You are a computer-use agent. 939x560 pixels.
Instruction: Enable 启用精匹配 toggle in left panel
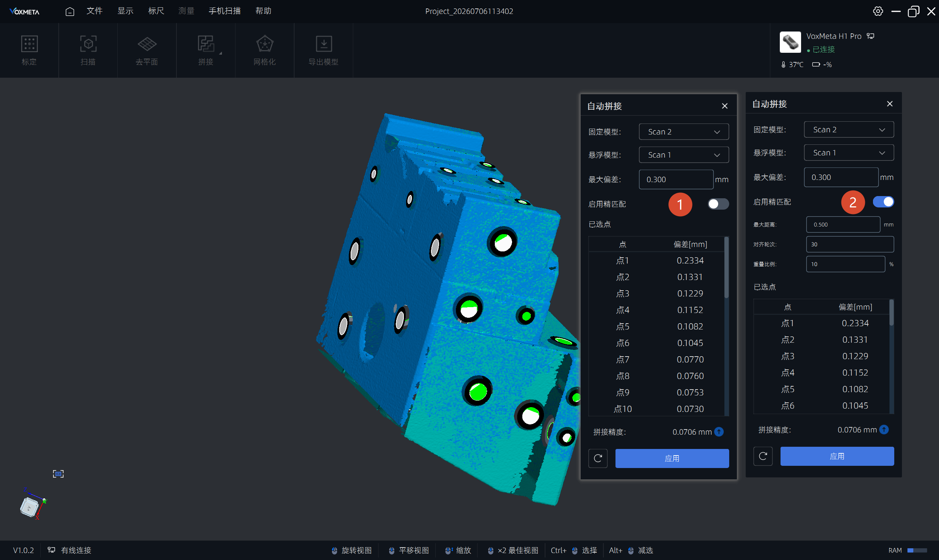718,204
